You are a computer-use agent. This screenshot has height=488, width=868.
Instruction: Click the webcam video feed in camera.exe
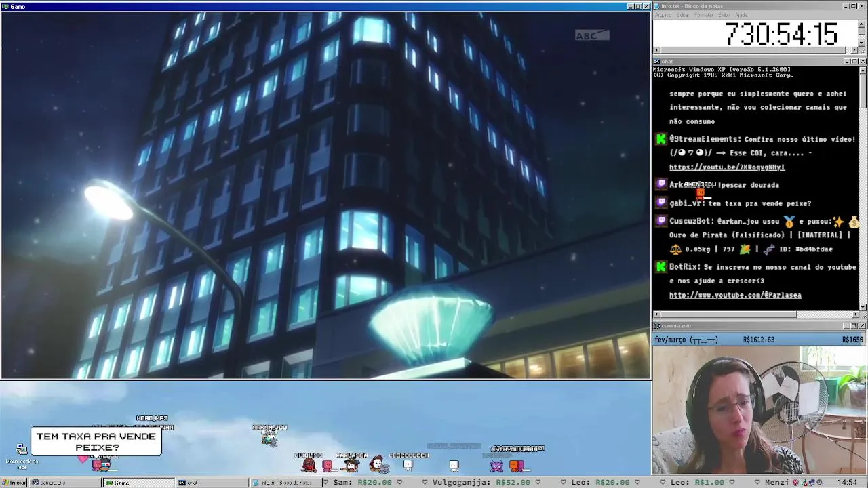(759, 410)
